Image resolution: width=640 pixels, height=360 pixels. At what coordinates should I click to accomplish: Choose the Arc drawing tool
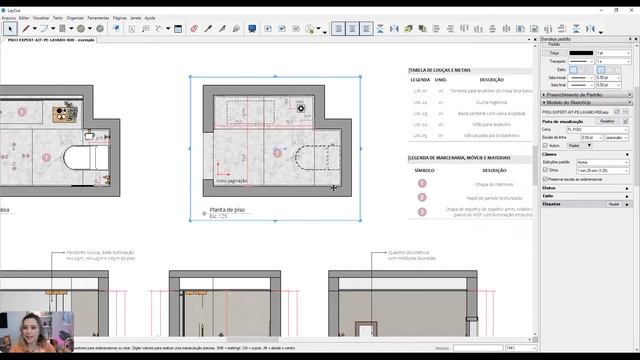(x=44, y=29)
